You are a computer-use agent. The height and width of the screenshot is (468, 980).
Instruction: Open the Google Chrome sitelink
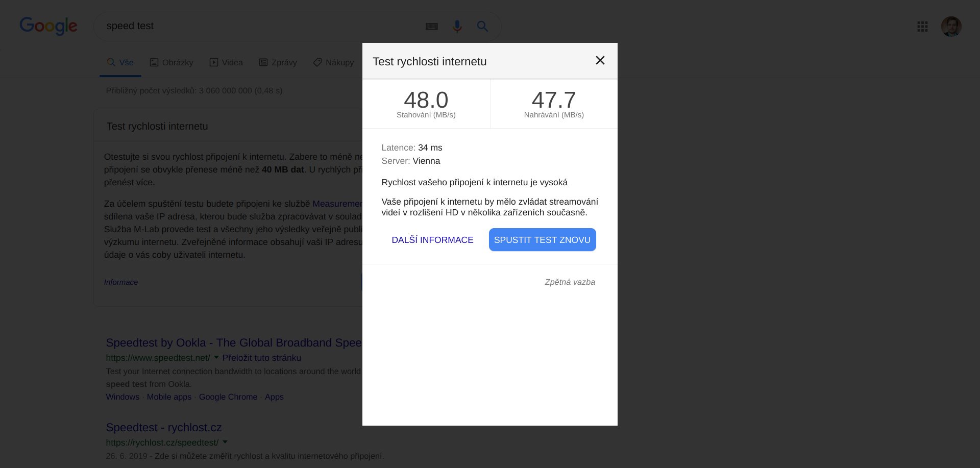point(228,397)
